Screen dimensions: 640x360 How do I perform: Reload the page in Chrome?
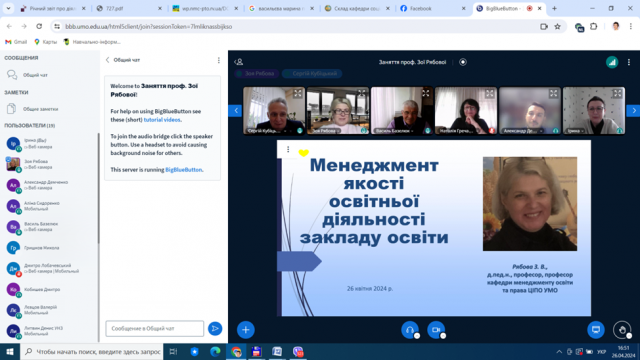click(x=39, y=27)
